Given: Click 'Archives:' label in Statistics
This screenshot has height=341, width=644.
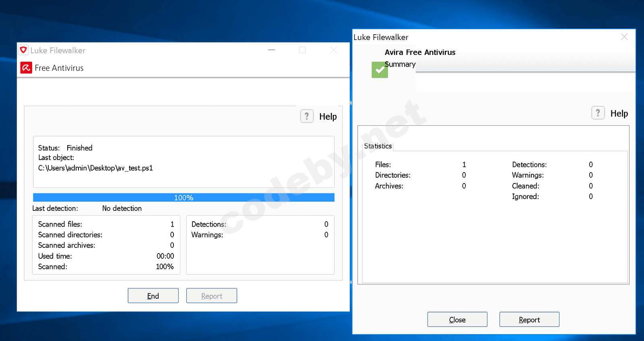Looking at the screenshot, I should 389,186.
